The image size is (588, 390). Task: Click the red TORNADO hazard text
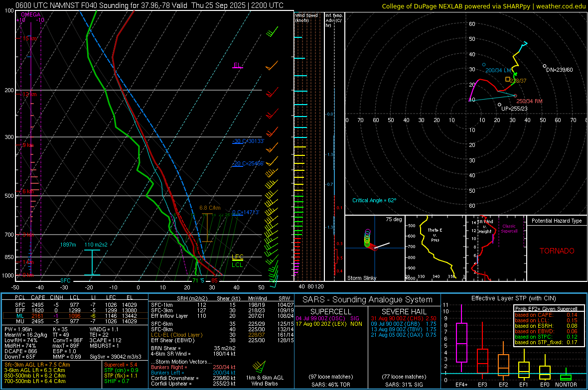tap(557, 251)
